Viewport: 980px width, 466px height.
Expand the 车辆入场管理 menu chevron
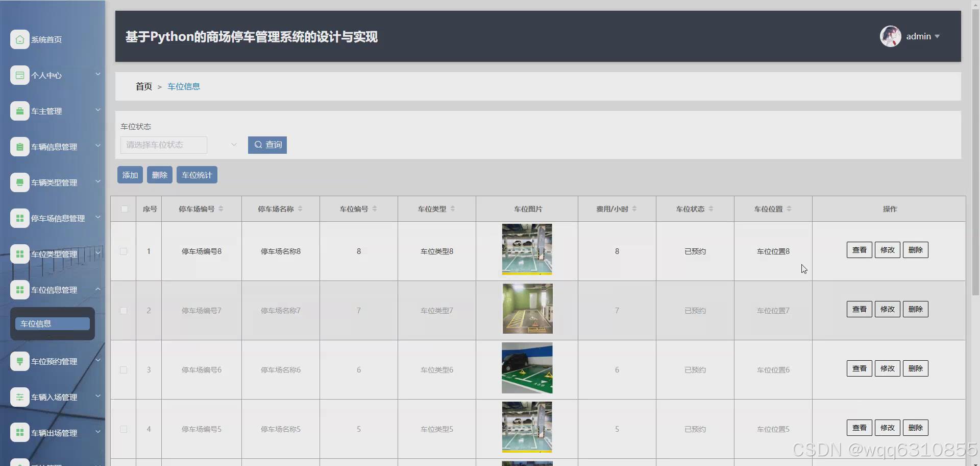[x=97, y=396]
